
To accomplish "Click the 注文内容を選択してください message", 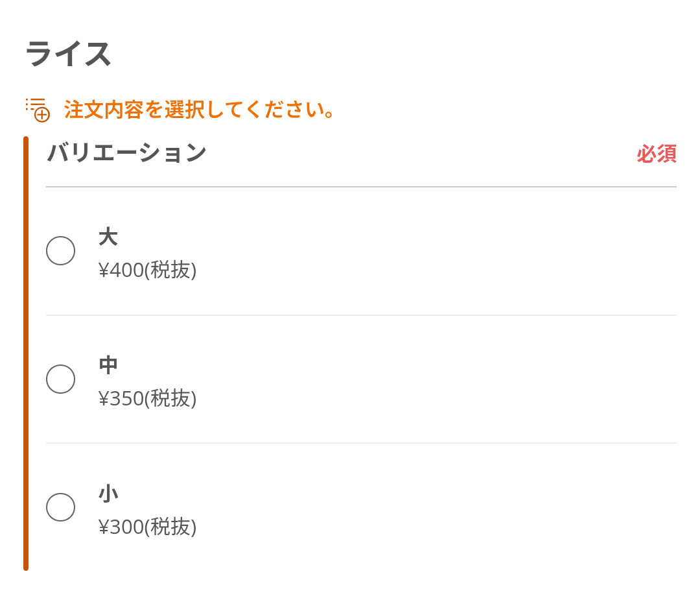I will click(x=199, y=110).
